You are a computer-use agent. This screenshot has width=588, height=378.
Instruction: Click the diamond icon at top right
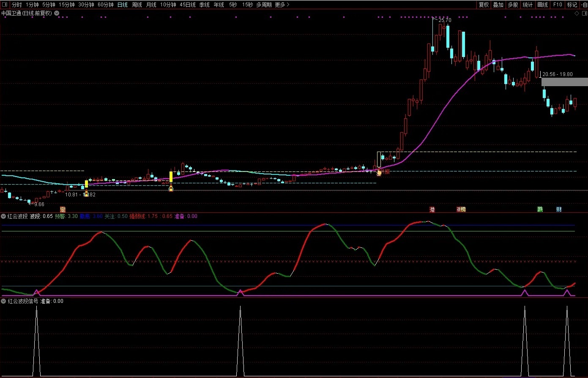(x=577, y=14)
